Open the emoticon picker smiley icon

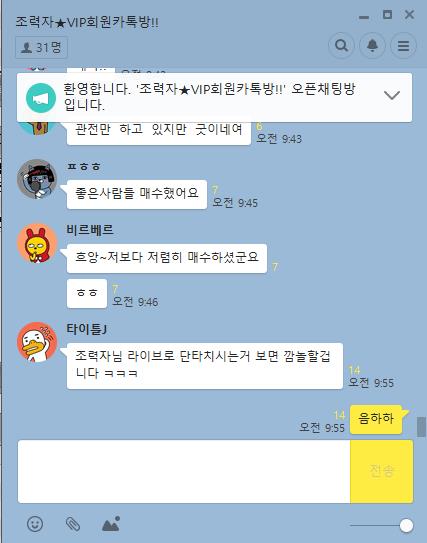pos(35,524)
